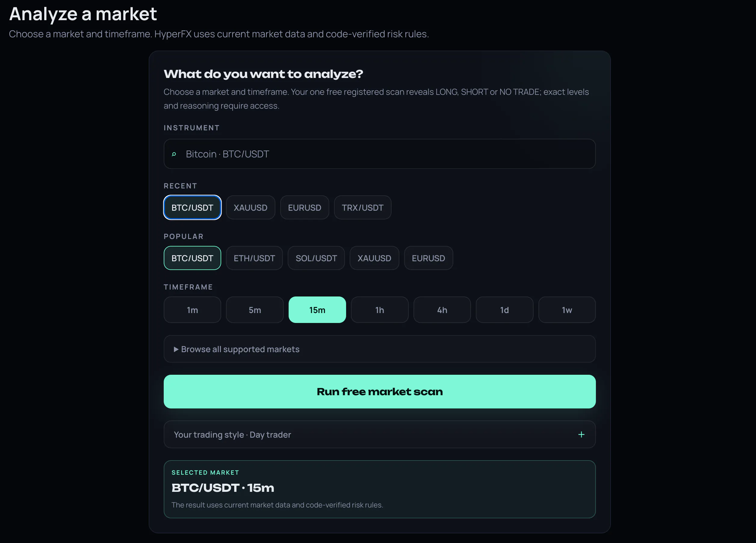The height and width of the screenshot is (543, 756).
Task: Choose the 1d timeframe
Action: pyautogui.click(x=504, y=310)
